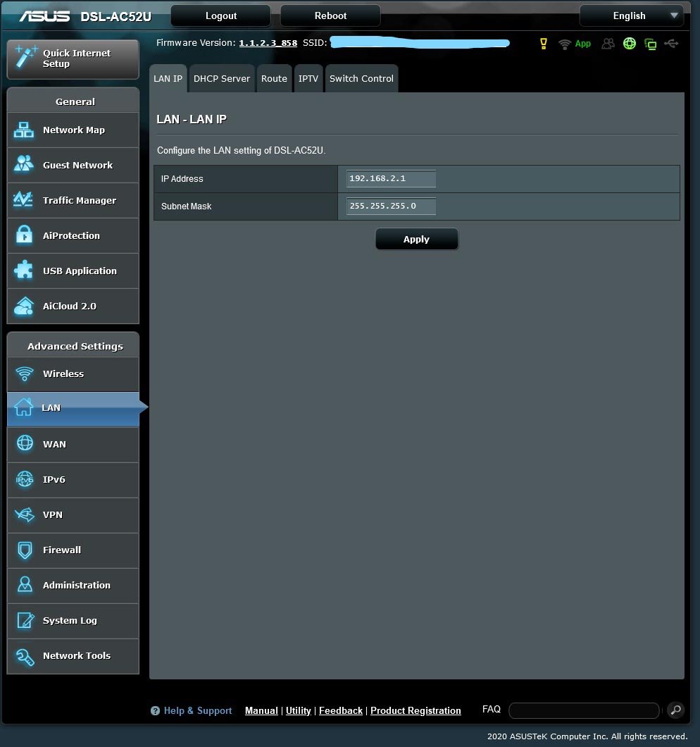Click the Help & Support link text
The width and height of the screenshot is (700, 747).
point(198,710)
